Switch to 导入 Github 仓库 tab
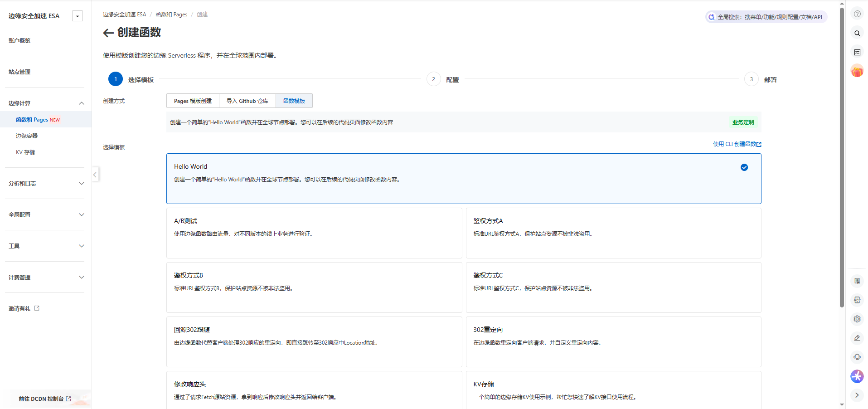 247,101
